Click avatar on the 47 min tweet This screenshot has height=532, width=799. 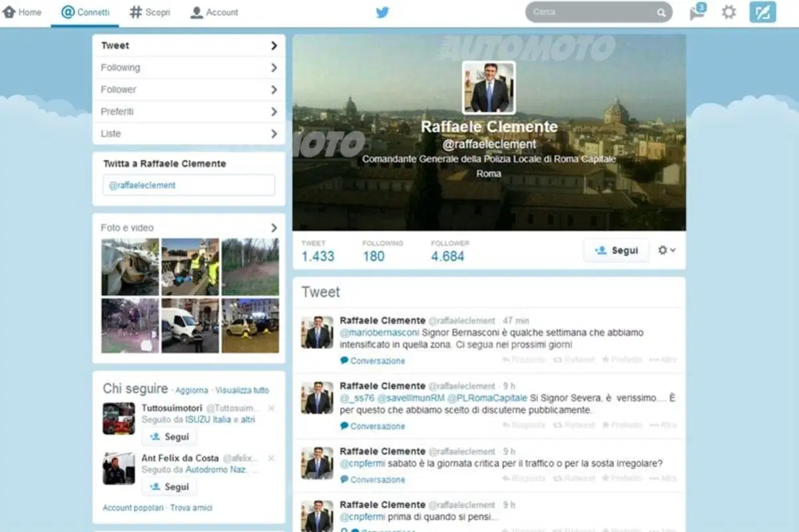click(317, 332)
